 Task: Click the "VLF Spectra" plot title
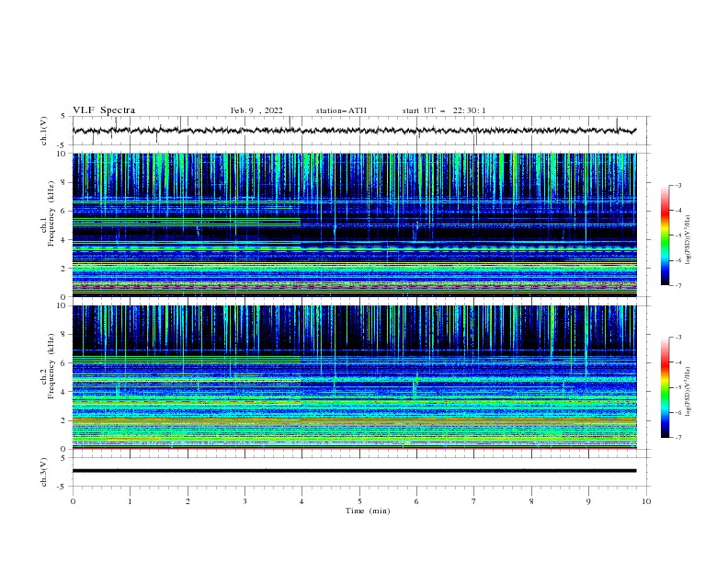(x=104, y=110)
